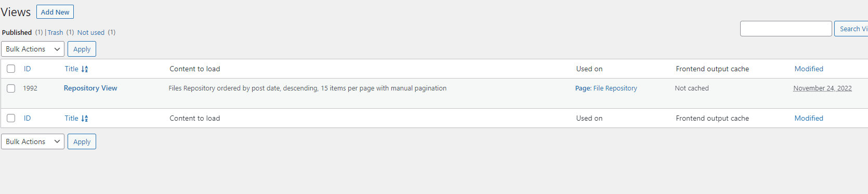Select all views with top header checkbox
868x194 pixels.
click(x=11, y=69)
